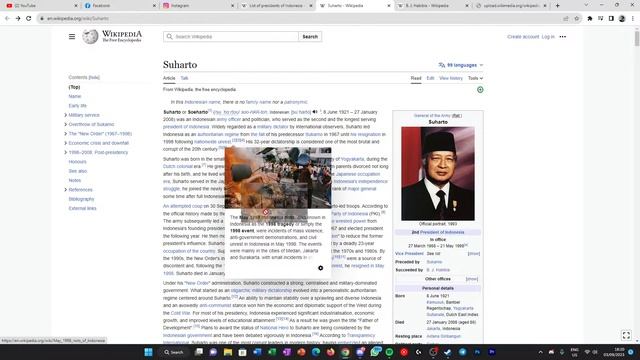Open settings gear in the preview popup

pyautogui.click(x=320, y=268)
